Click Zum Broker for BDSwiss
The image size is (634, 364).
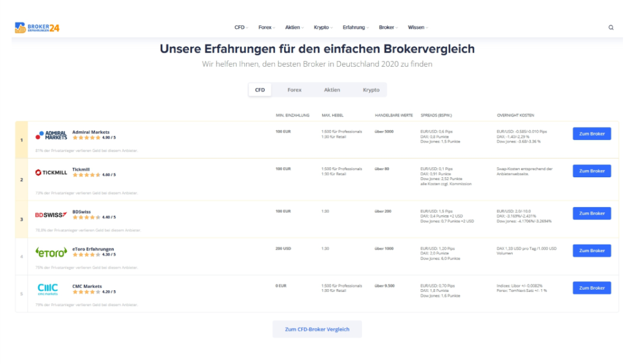pos(592,214)
